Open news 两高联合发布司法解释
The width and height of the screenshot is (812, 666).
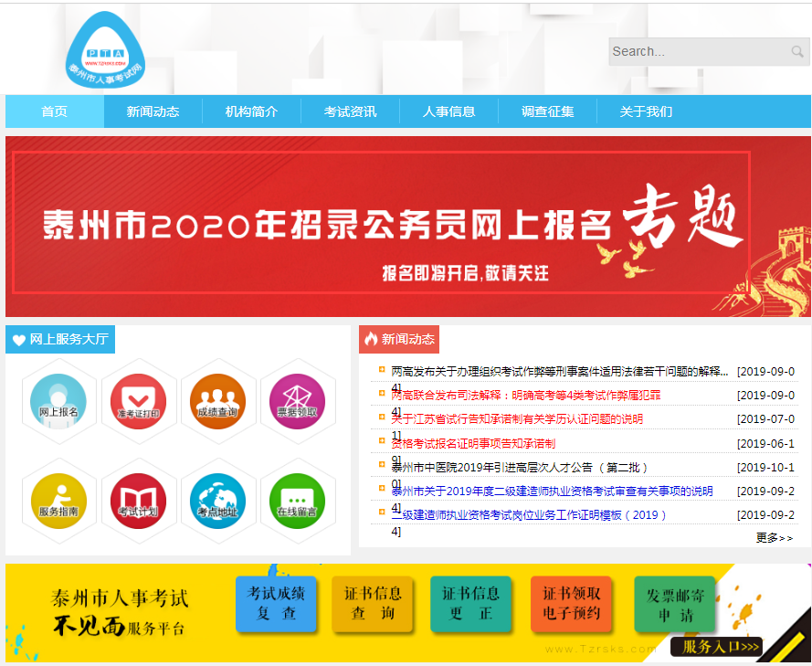tap(525, 396)
